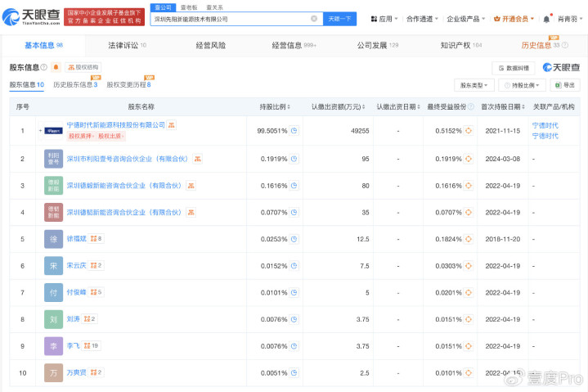Click the Tianyancha logo to go home
The image size is (588, 392).
[x=31, y=17]
